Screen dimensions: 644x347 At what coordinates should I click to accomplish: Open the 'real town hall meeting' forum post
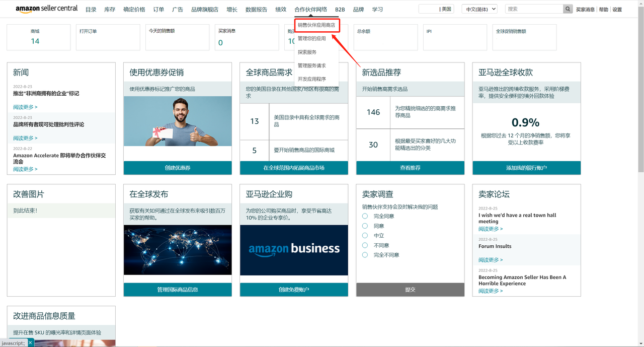pyautogui.click(x=517, y=218)
